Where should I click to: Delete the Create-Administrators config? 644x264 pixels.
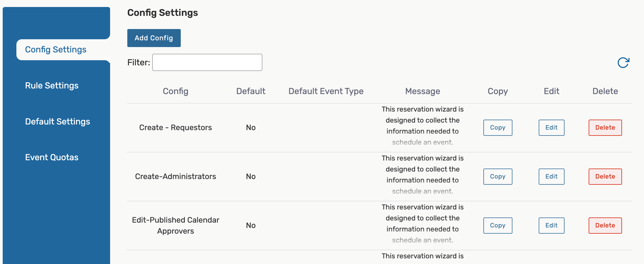[605, 177]
